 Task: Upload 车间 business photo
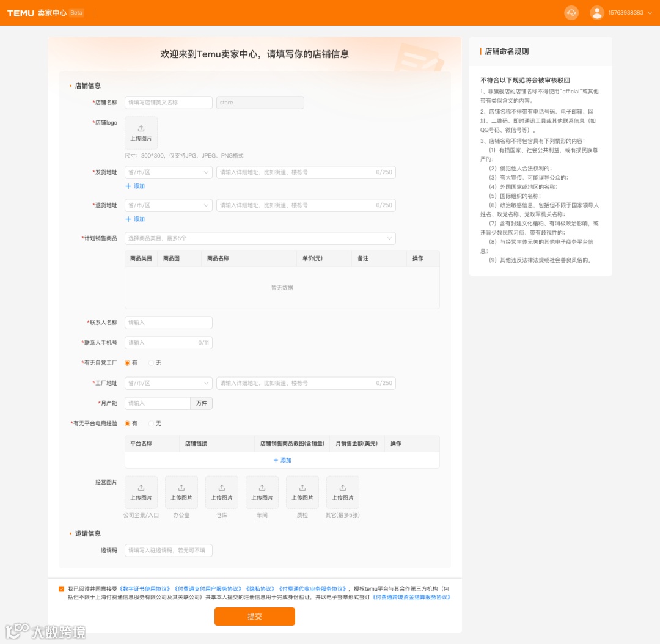(x=262, y=492)
